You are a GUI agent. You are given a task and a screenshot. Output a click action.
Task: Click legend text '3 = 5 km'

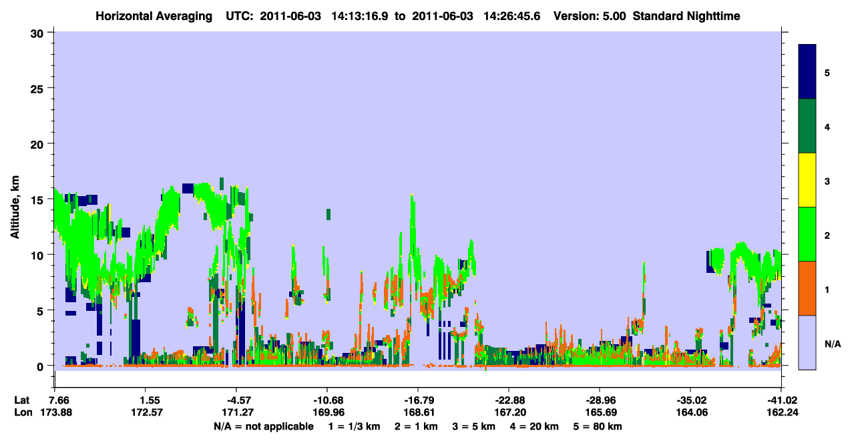tap(474, 426)
